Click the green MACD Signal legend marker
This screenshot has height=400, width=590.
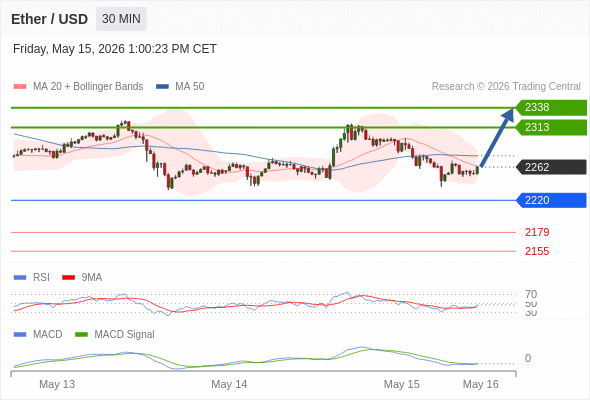(x=81, y=335)
